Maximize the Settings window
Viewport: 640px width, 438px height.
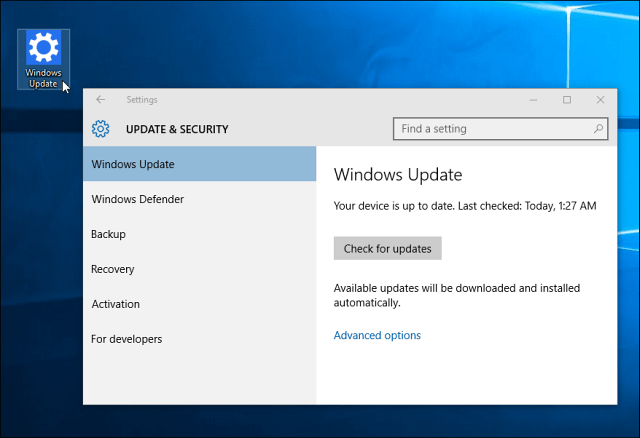click(x=567, y=100)
